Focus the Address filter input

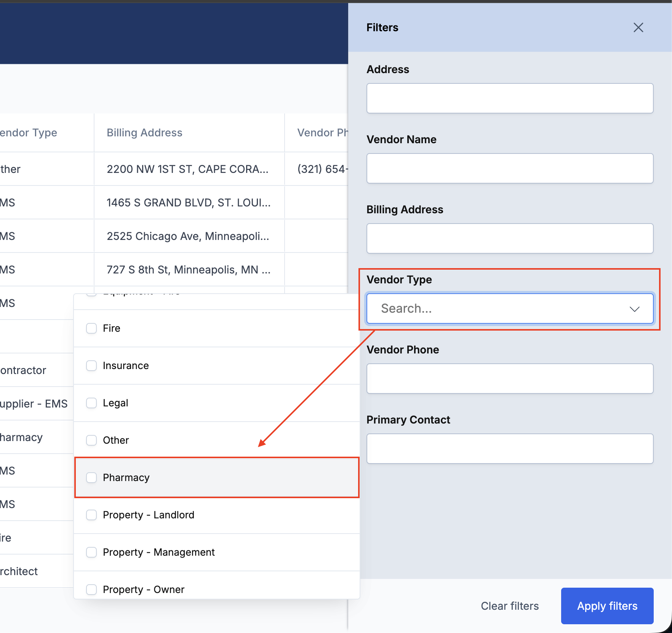pyautogui.click(x=510, y=98)
